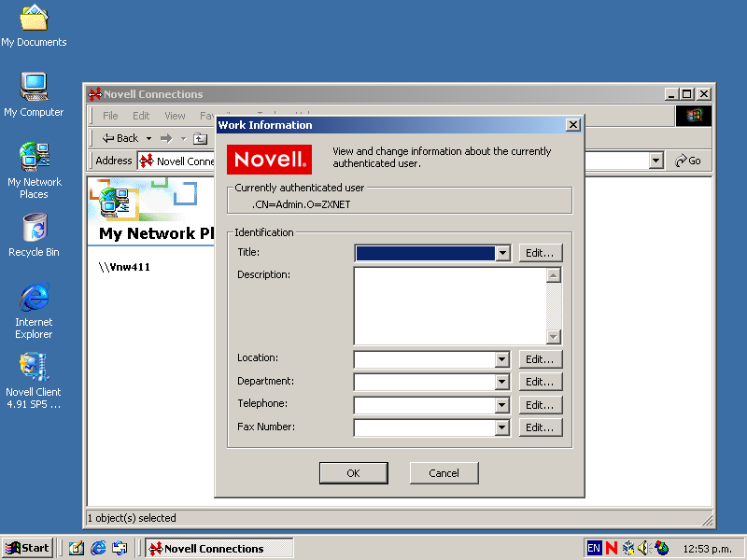Select the Recycle Bin desktop icon

[x=34, y=235]
